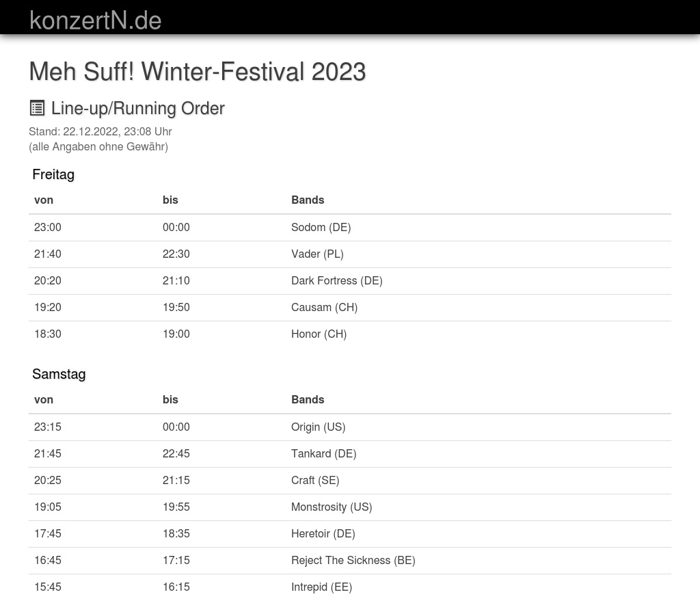Select the Intrepid (EE) band entry
700x614 pixels.
coord(321,587)
